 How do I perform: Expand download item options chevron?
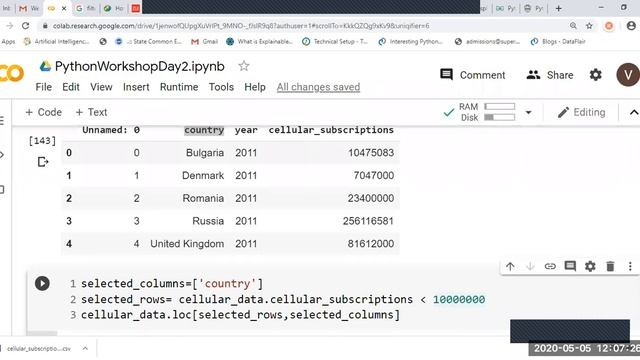coord(85,349)
